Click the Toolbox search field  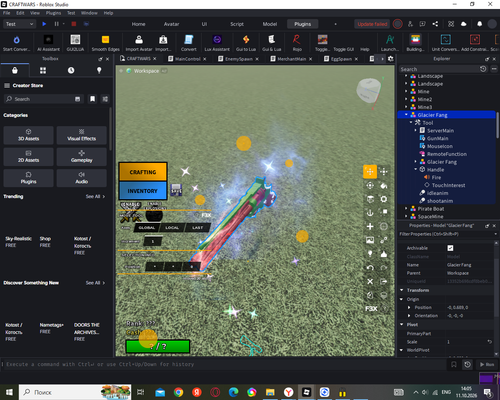(x=43, y=99)
